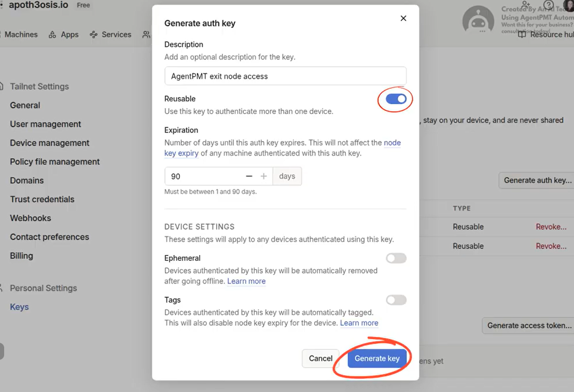574x392 pixels.
Task: Click the key description input field
Action: tap(285, 76)
